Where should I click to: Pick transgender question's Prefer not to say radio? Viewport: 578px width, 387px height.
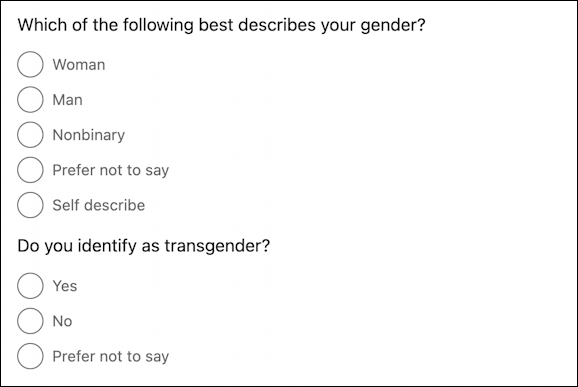tap(30, 356)
